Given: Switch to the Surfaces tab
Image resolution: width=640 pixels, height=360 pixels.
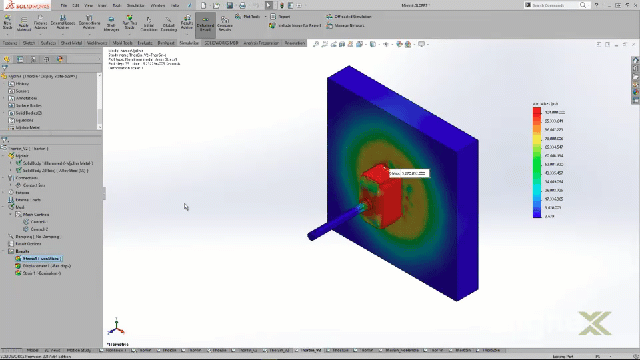Looking at the screenshot, I should click(x=48, y=43).
